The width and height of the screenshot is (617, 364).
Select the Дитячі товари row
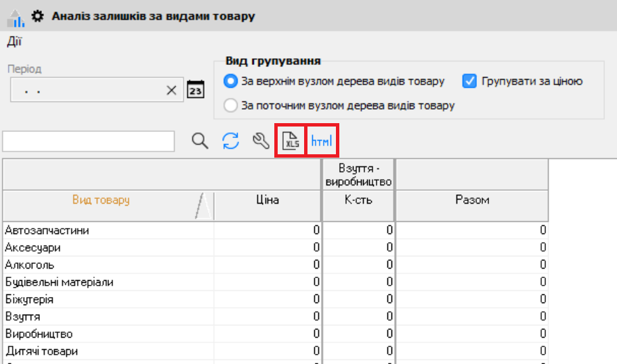point(276,351)
